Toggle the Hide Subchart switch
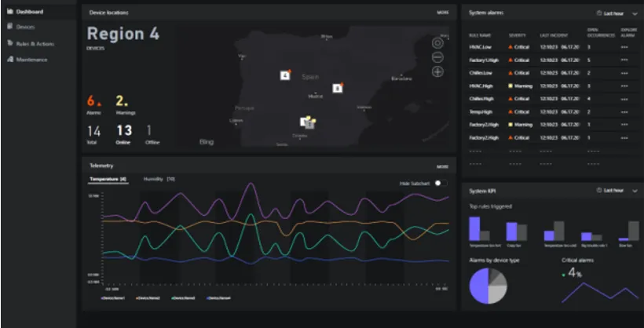 441,183
